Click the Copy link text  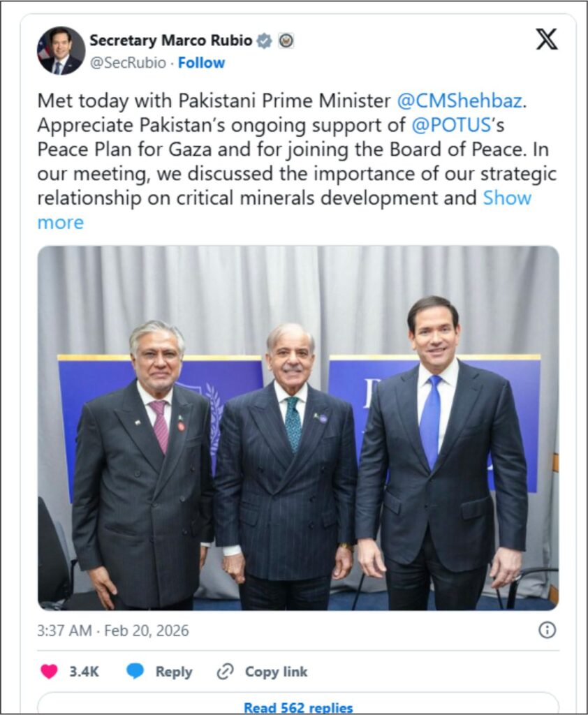(x=276, y=672)
